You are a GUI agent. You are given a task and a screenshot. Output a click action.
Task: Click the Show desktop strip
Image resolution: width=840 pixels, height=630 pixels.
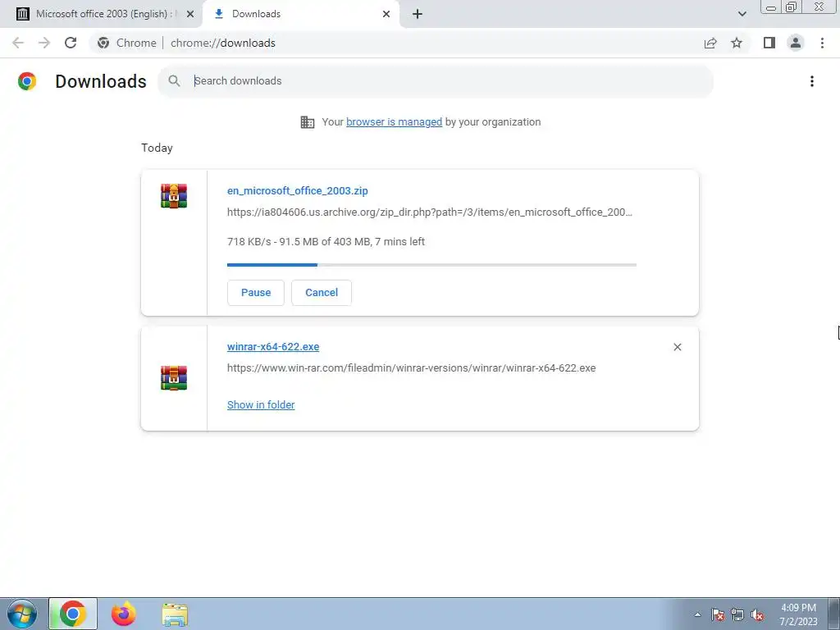click(833, 614)
